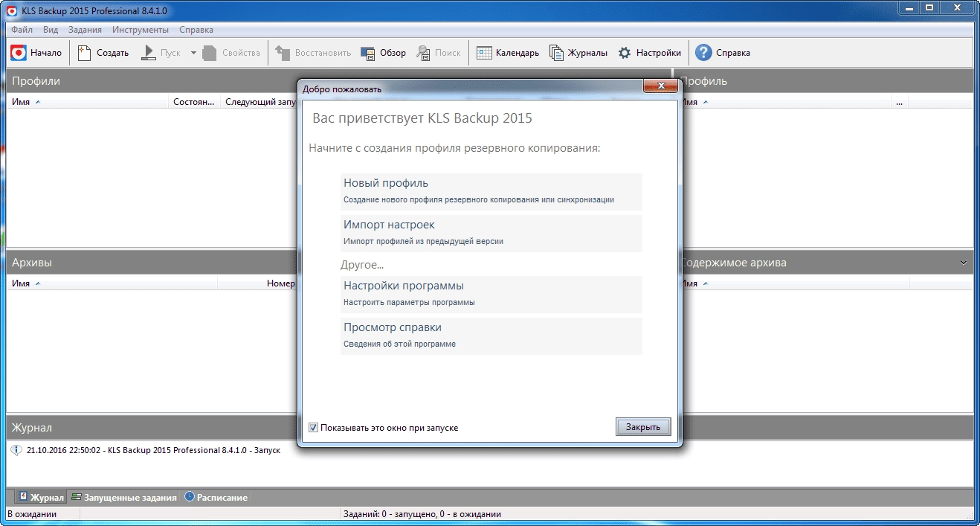Choose Импорт настроек option

point(491,233)
